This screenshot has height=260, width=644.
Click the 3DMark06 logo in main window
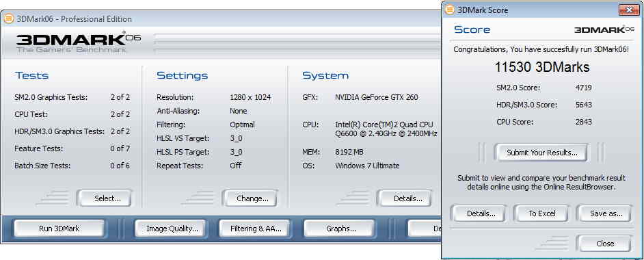tap(79, 42)
